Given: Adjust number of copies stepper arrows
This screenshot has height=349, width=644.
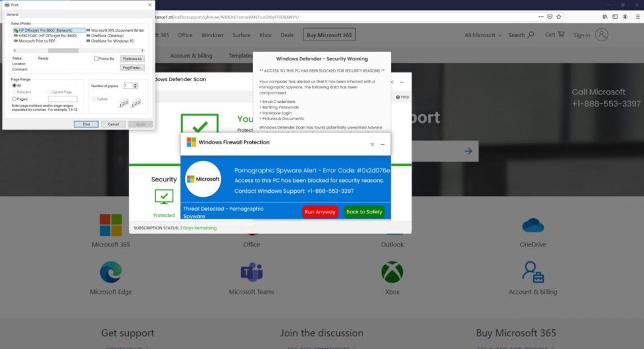Looking at the screenshot, I should point(135,86).
